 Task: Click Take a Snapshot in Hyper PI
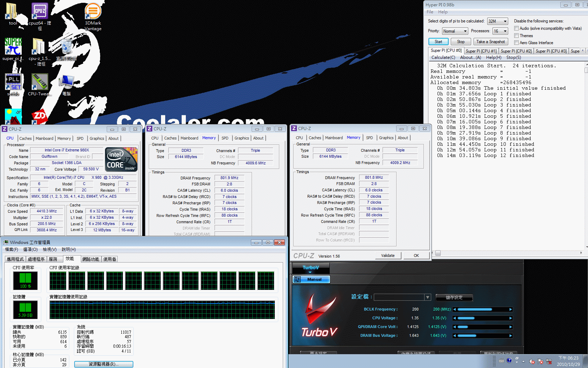point(490,42)
